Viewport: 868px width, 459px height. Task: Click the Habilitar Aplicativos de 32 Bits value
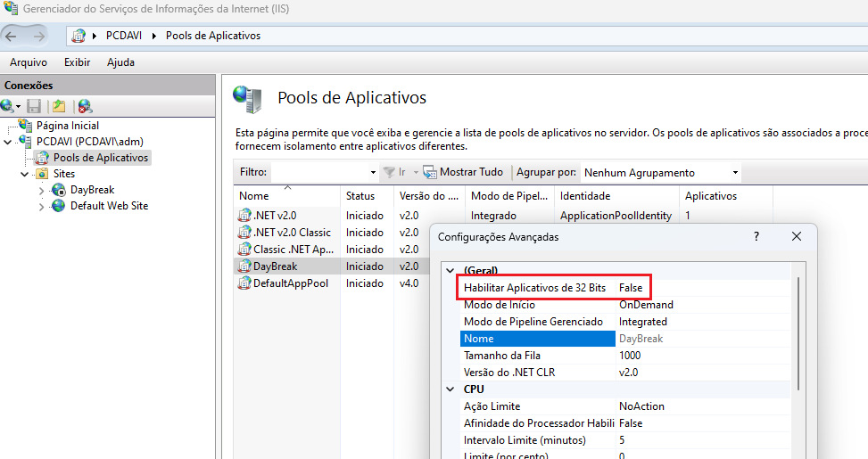click(x=631, y=288)
